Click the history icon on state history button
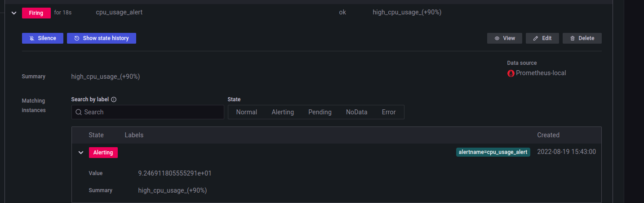The image size is (644, 203). coord(77,38)
